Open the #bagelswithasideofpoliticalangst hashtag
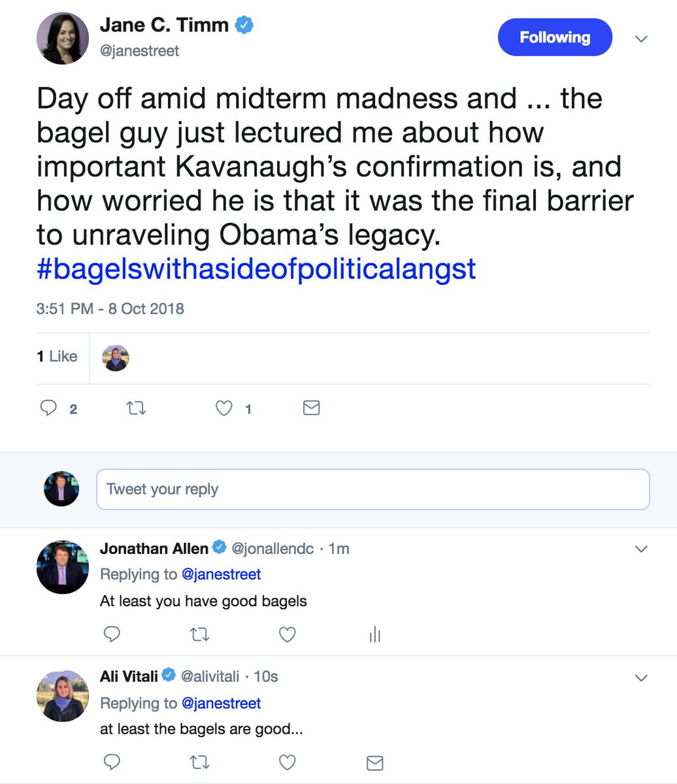 [x=256, y=269]
